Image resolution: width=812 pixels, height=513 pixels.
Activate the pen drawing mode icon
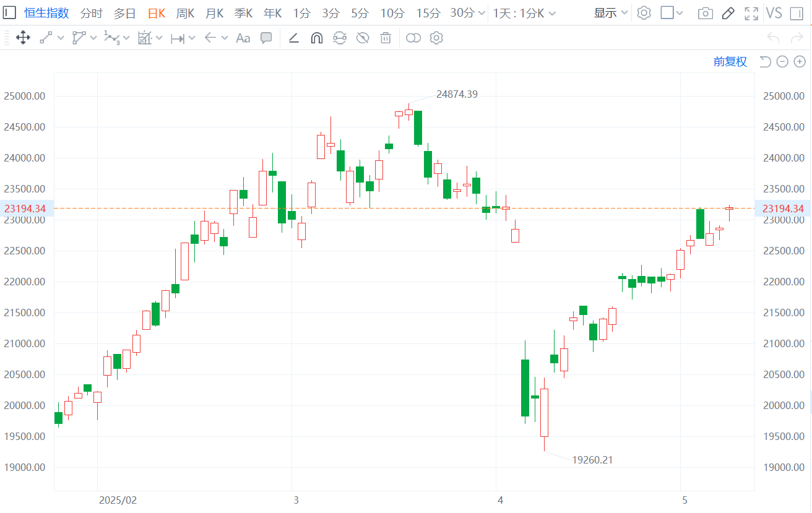(728, 13)
